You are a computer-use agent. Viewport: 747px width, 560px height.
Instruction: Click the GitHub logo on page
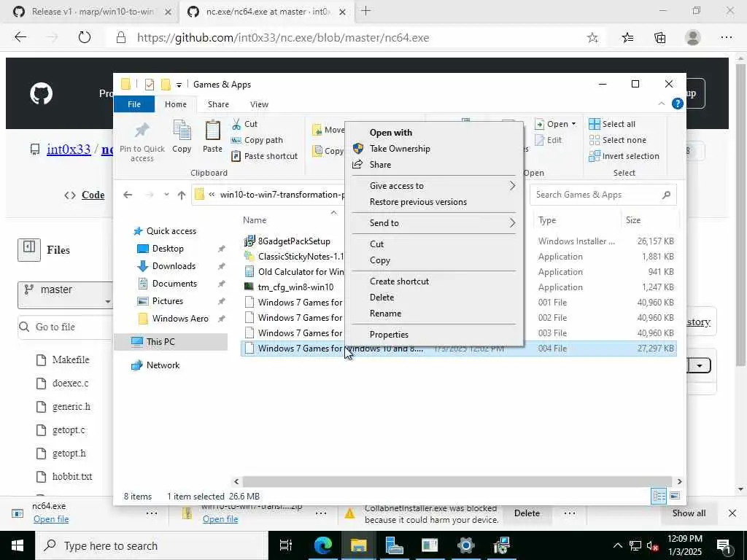coord(42,93)
